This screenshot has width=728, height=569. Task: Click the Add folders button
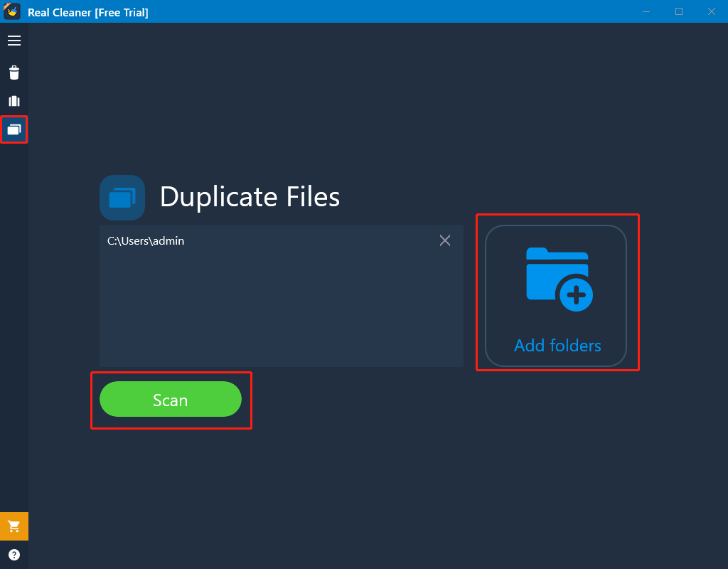556,296
